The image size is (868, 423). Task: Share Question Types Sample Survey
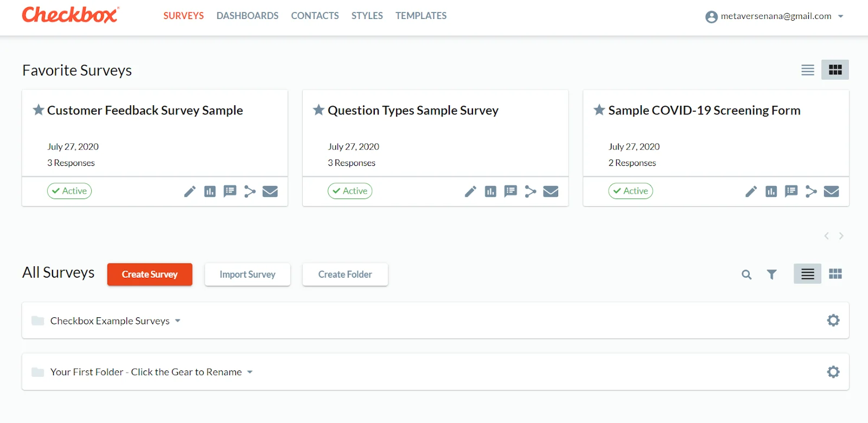pos(531,191)
